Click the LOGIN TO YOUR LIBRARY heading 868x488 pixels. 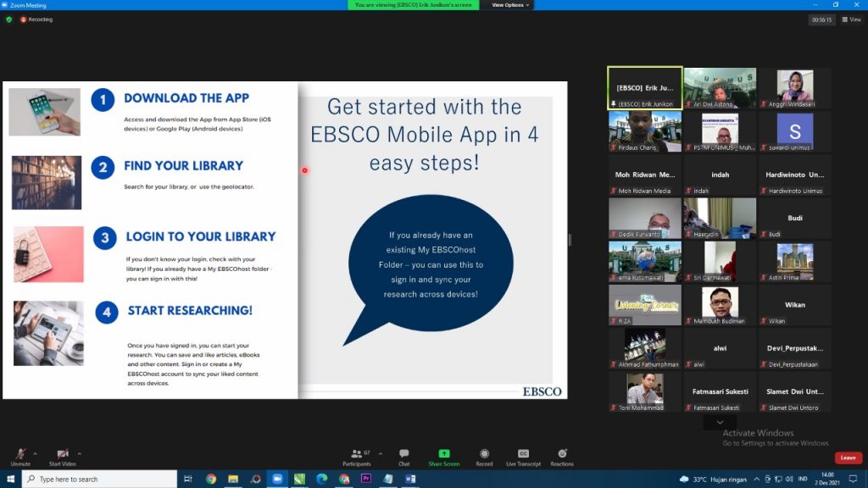tap(200, 236)
